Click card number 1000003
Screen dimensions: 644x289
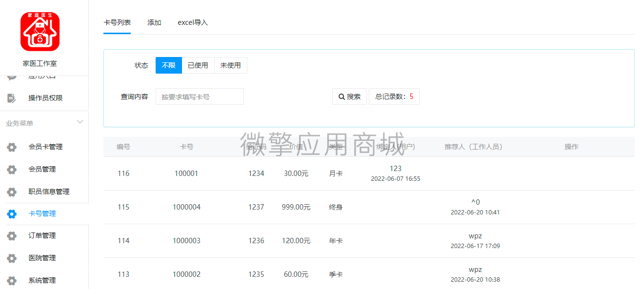pyautogui.click(x=186, y=241)
